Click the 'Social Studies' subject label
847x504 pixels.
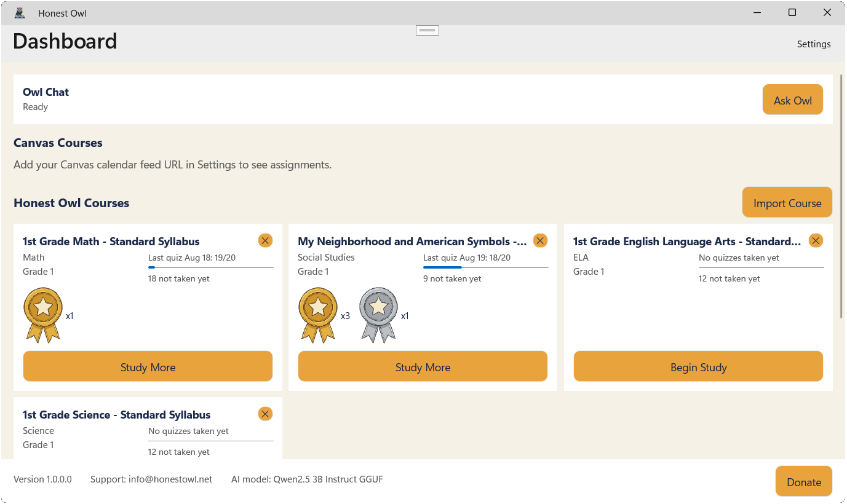coord(326,258)
